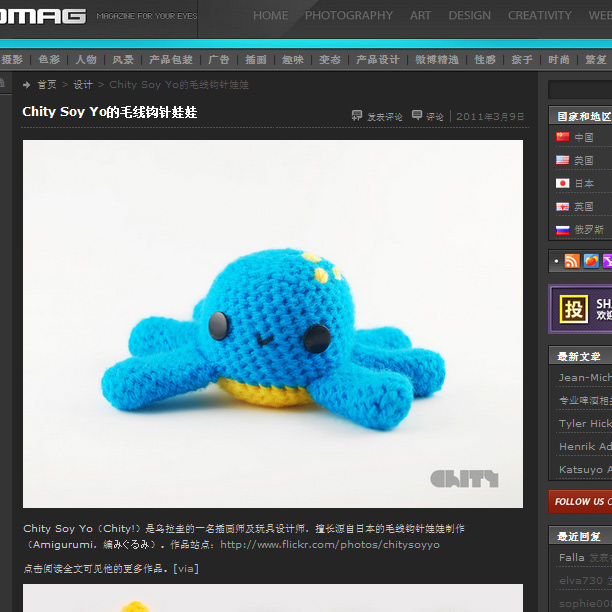The width and height of the screenshot is (612, 612).
Task: Click the breadcrumb arrow icon
Action: point(27,85)
